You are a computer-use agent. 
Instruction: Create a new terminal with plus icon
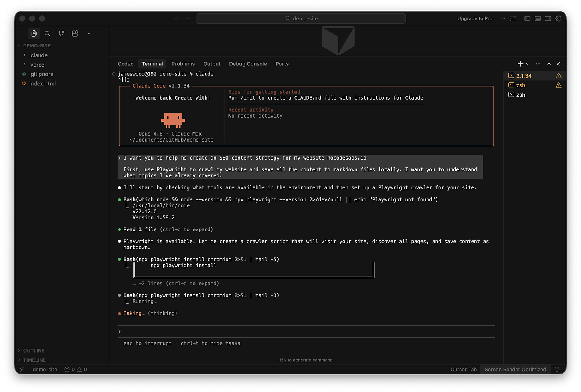[x=520, y=64]
